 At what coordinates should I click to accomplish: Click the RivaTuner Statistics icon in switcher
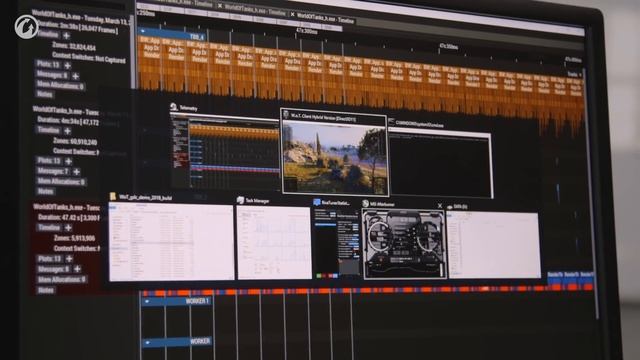(317, 202)
